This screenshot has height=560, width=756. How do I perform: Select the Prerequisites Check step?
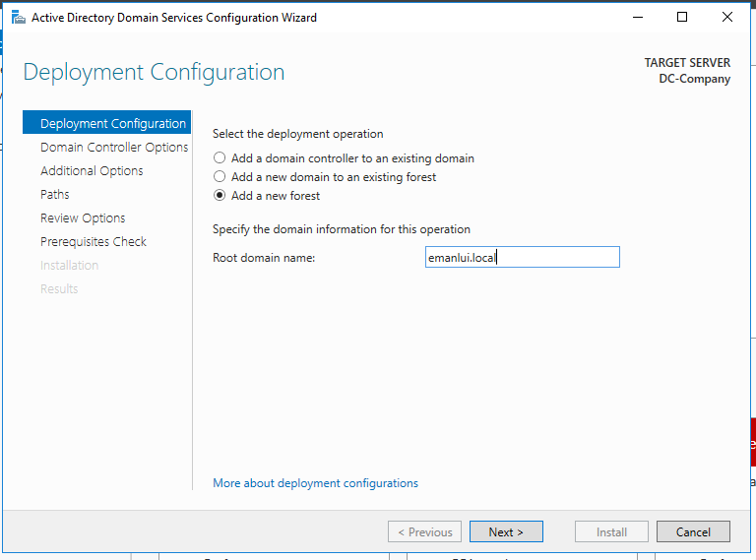click(x=94, y=242)
